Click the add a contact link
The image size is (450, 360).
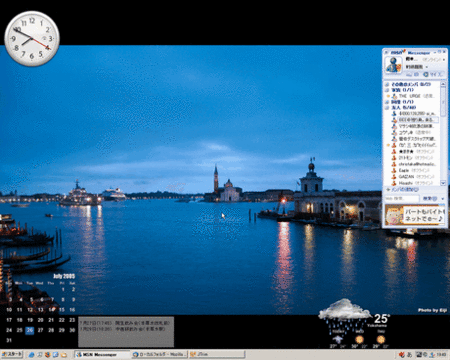pos(402,189)
